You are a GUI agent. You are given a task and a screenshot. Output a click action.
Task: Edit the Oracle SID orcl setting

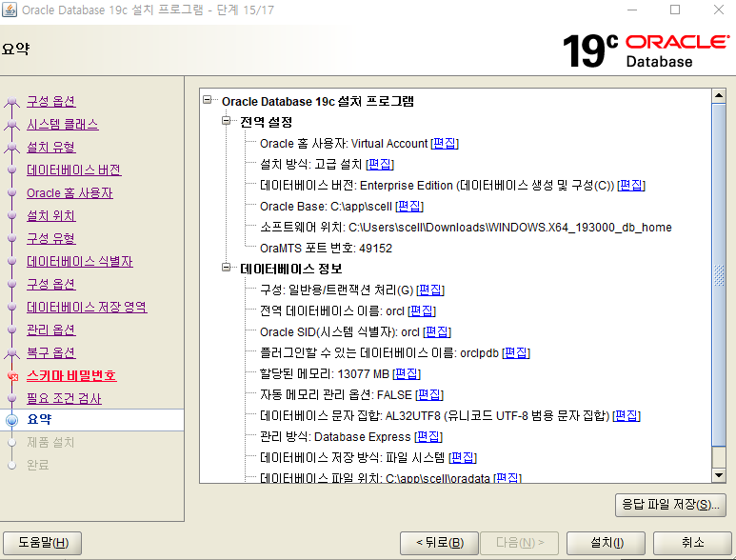[x=437, y=331]
